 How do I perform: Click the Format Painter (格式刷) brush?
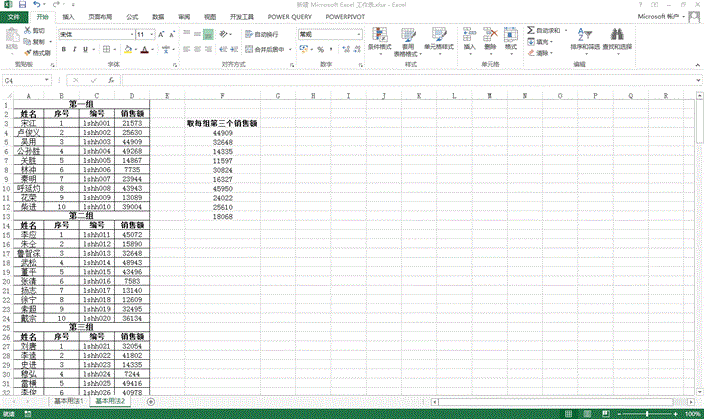coord(40,52)
